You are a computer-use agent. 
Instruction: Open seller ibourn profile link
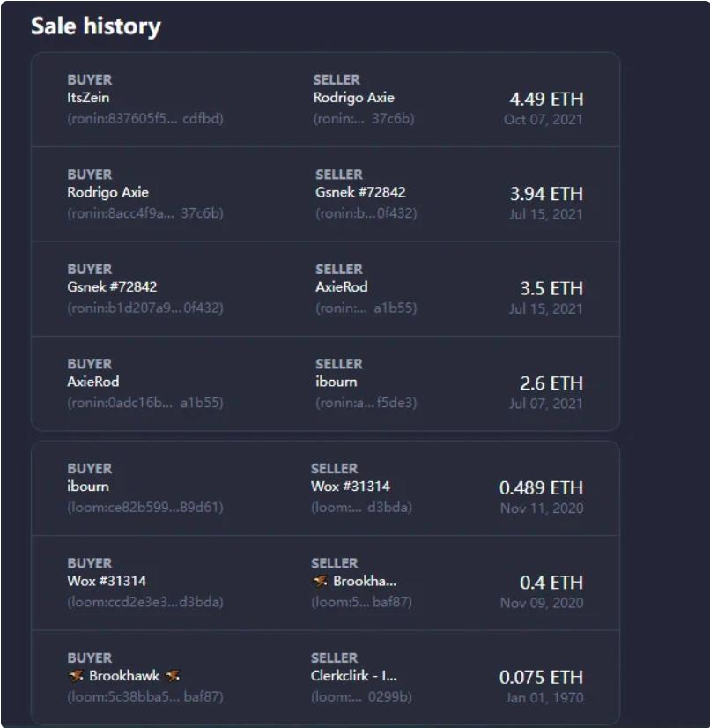(337, 382)
